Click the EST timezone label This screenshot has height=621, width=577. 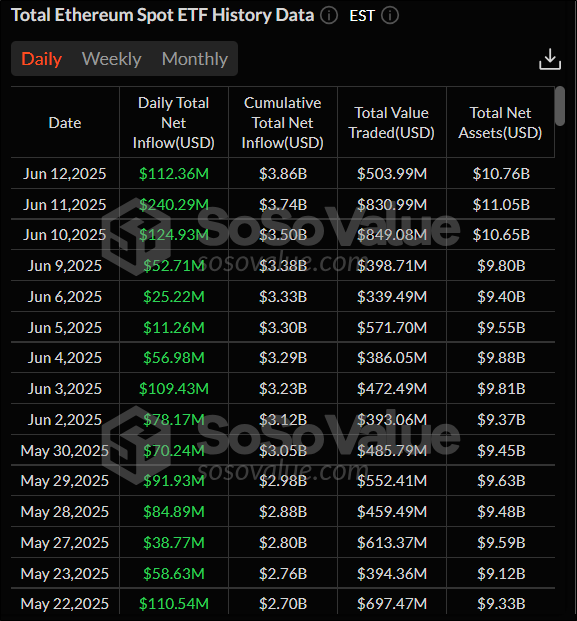point(362,16)
